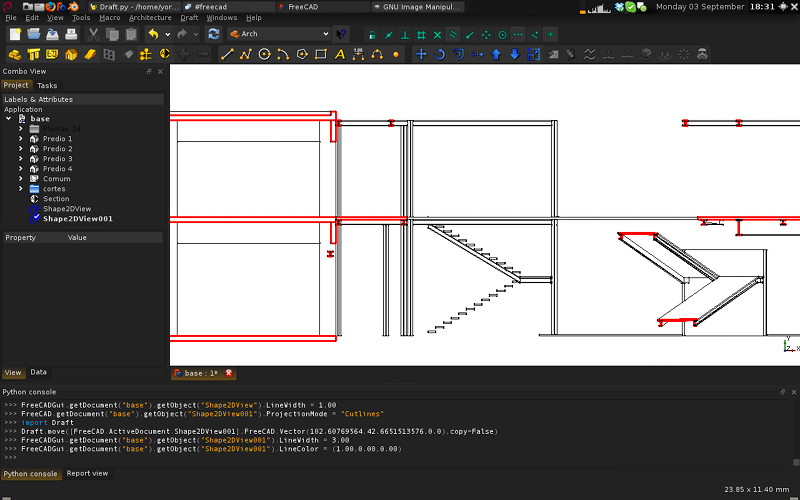
Task: Activate the Draft Offset tool
Action: (x=459, y=54)
